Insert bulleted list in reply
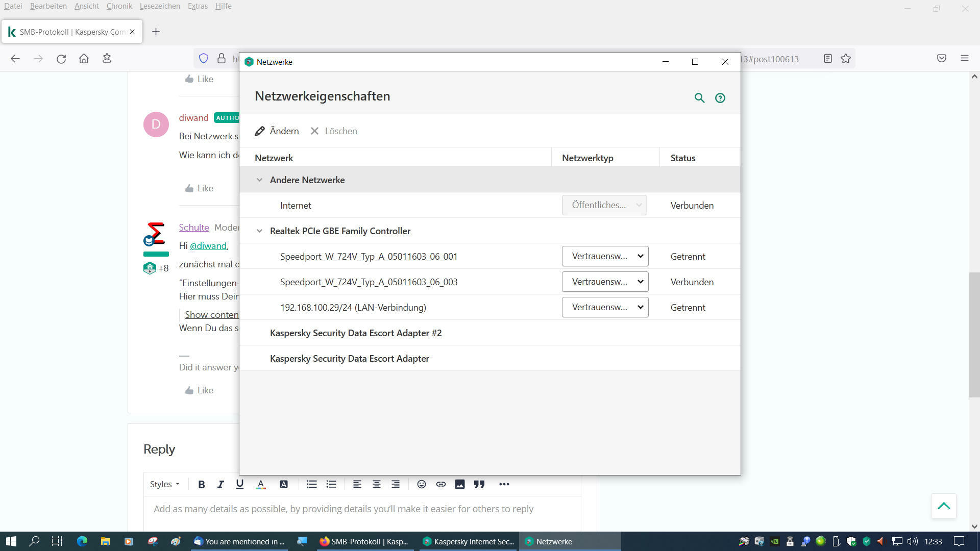Viewport: 980px width, 551px height. [311, 484]
